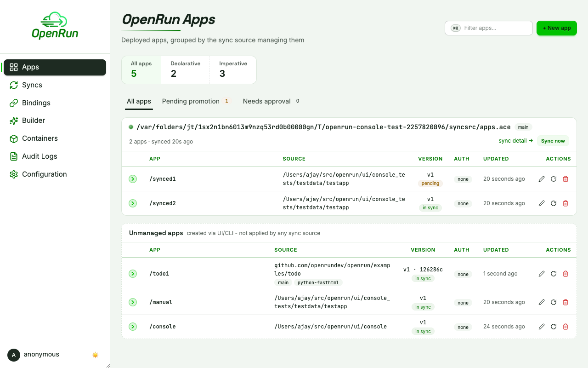Click the anonymous user avatar
This screenshot has height=368, width=588.
pos(14,355)
